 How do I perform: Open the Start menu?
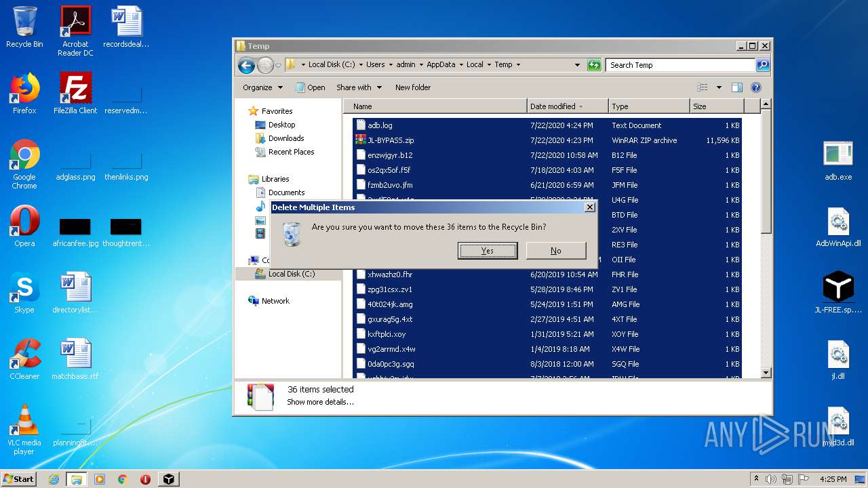pyautogui.click(x=19, y=479)
